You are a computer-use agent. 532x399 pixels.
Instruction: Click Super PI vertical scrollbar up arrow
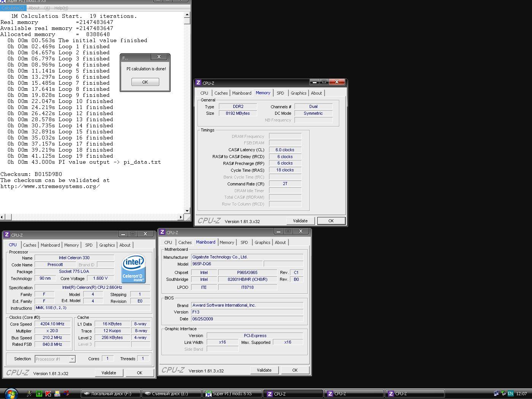tap(187, 15)
